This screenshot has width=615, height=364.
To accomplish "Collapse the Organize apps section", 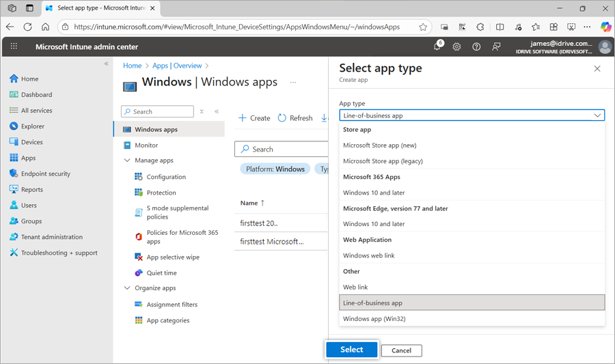I will 127,288.
